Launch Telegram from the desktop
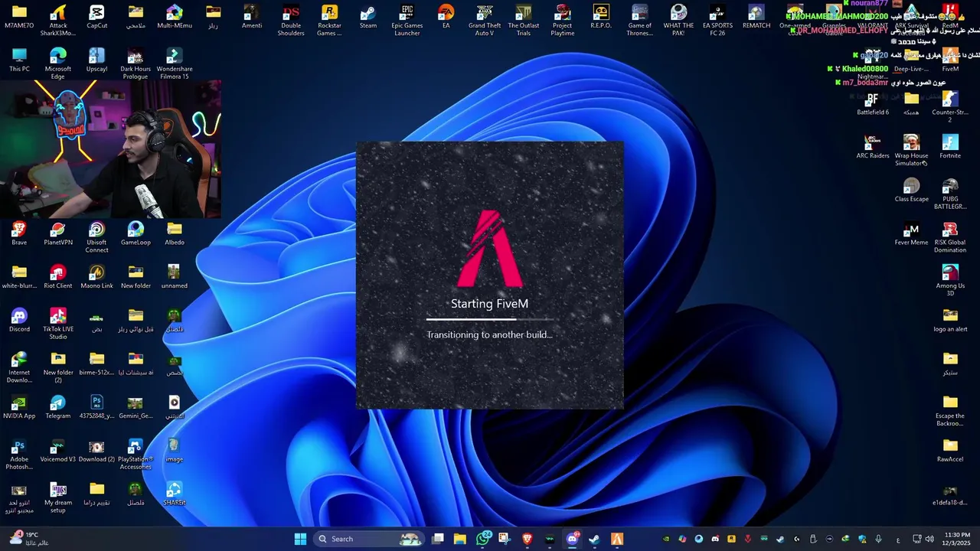Screen dimensions: 980x551 [58, 408]
